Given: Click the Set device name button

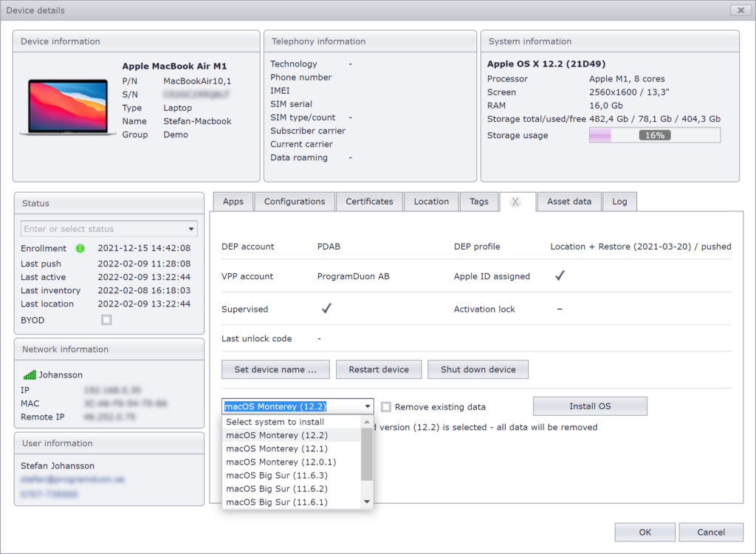Looking at the screenshot, I should (276, 369).
